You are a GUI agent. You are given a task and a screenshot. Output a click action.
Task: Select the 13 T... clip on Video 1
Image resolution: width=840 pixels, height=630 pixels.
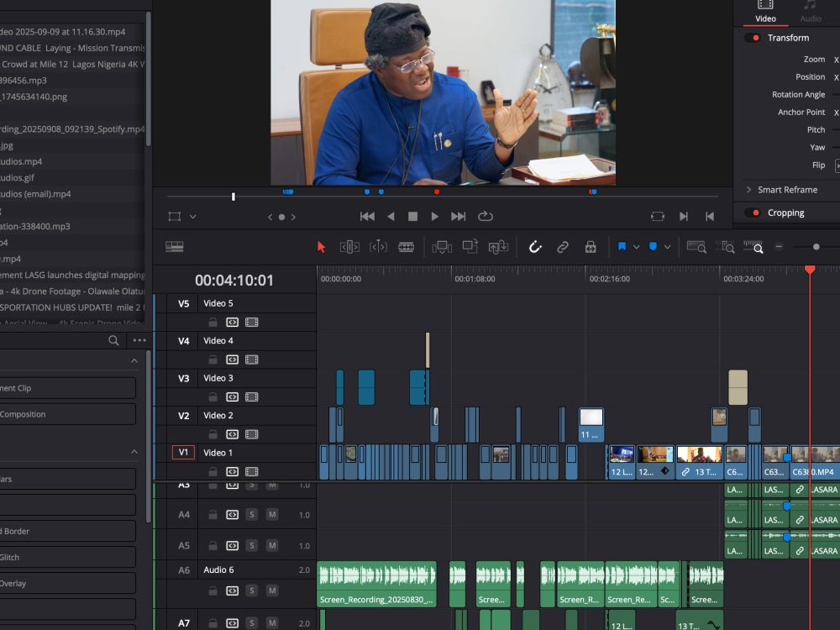click(699, 462)
